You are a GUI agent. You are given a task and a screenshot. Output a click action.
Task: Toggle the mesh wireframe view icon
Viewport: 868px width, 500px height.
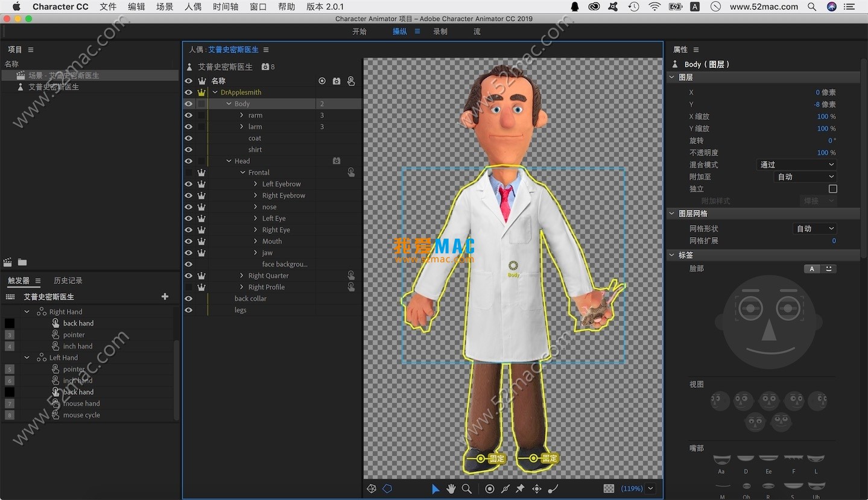click(x=372, y=489)
